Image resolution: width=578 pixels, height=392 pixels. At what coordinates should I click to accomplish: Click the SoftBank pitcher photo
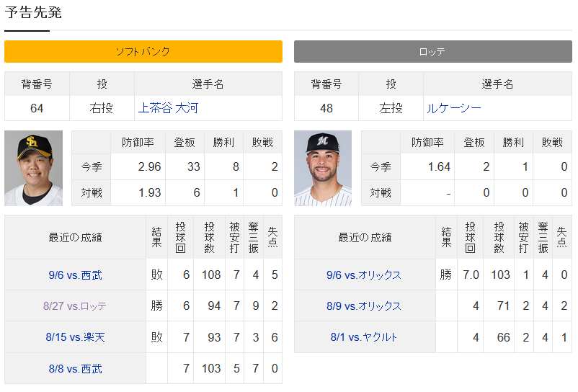point(34,168)
